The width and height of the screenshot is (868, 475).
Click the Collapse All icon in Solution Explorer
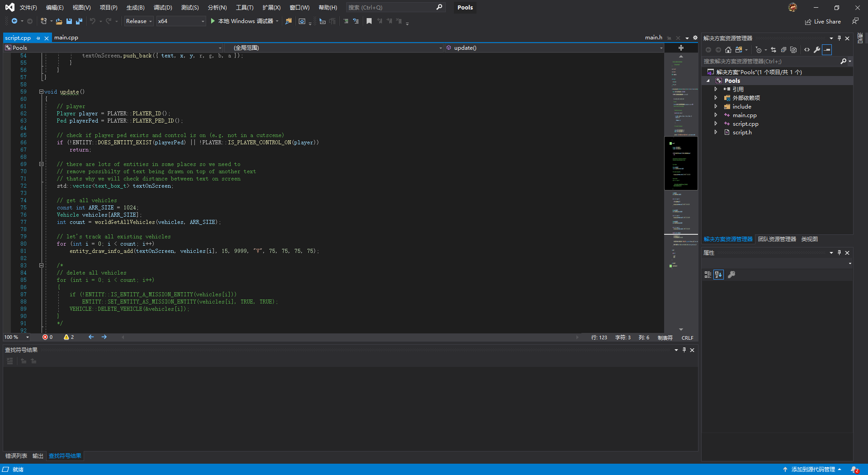tap(783, 50)
